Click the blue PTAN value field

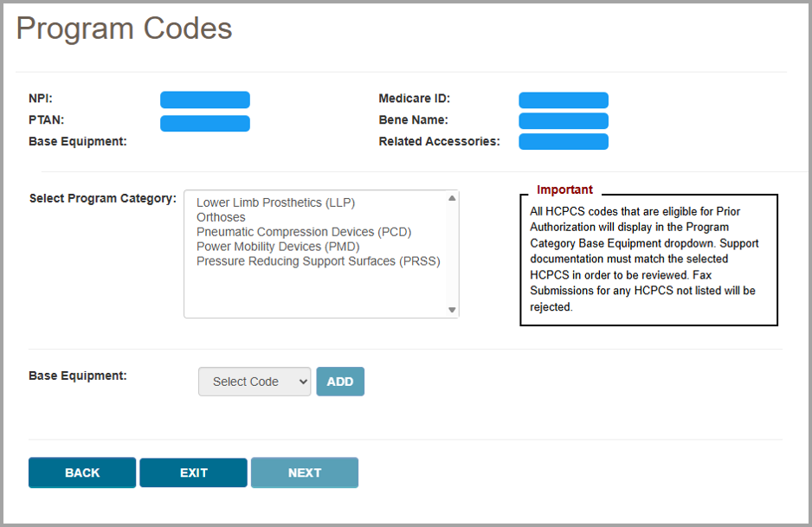pos(205,123)
